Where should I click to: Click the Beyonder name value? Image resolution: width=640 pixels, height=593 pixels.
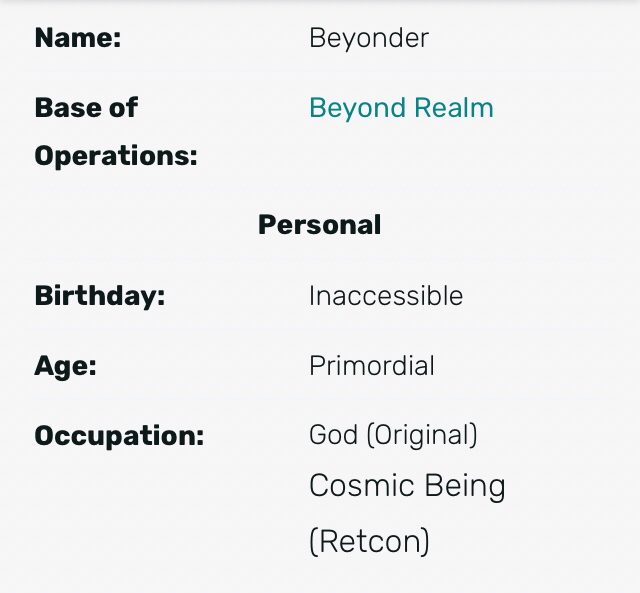(369, 39)
